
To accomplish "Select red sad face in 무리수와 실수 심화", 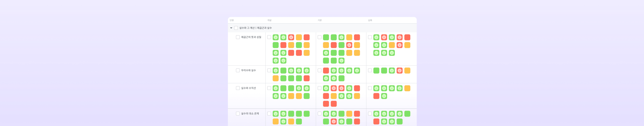I will [x=400, y=71].
